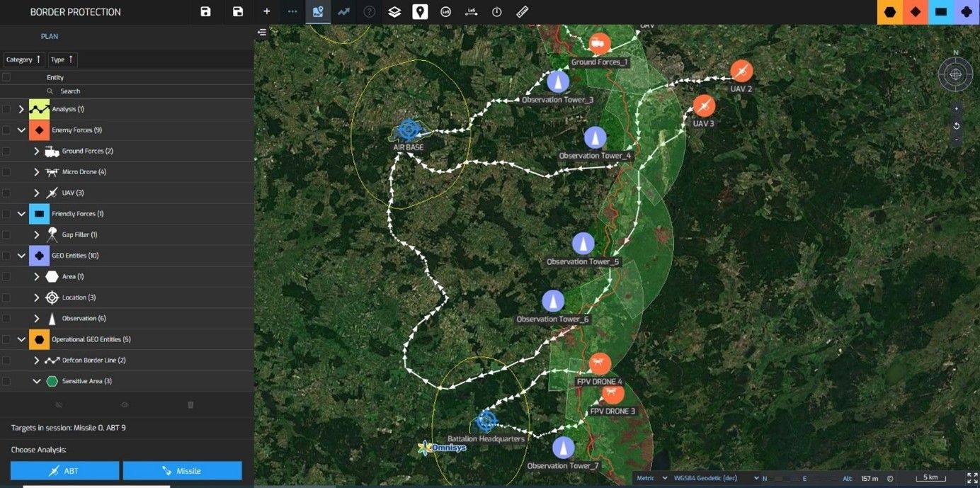Open the map layers stack icon
This screenshot has width=980, height=488.
[x=394, y=11]
